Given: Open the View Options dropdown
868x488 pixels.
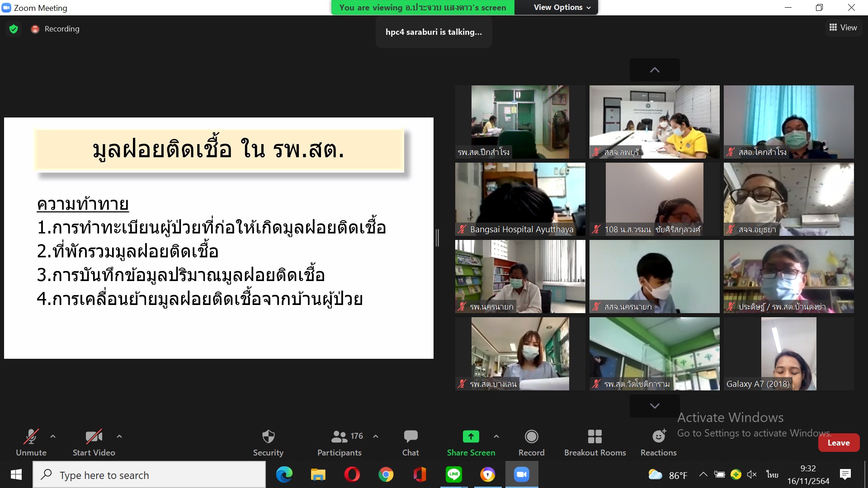Looking at the screenshot, I should coord(562,7).
